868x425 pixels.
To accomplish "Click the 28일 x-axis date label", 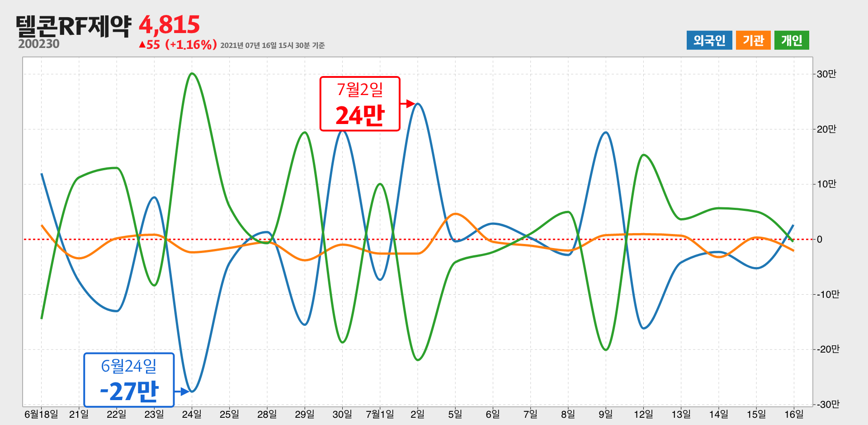I will [267, 414].
